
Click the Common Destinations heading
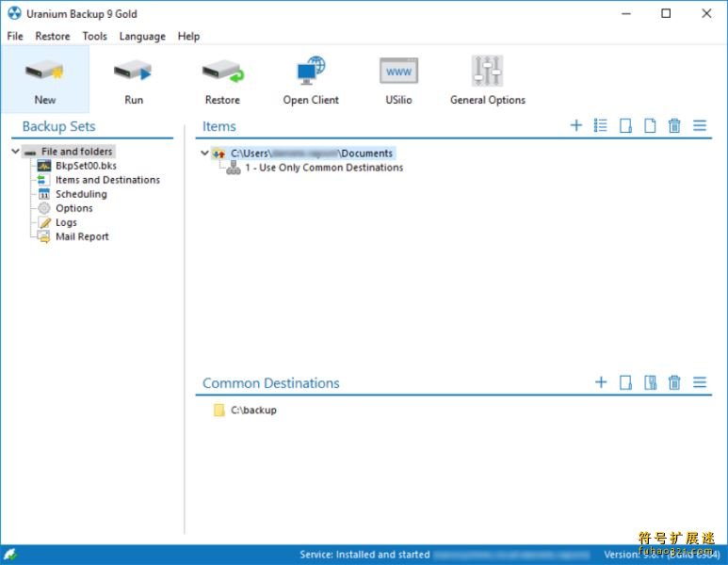270,383
